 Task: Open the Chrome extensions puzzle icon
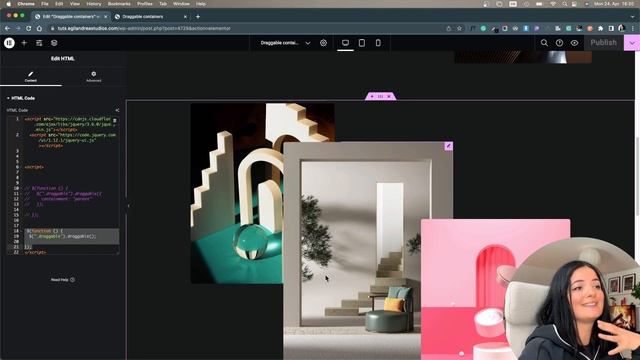[x=600, y=29]
